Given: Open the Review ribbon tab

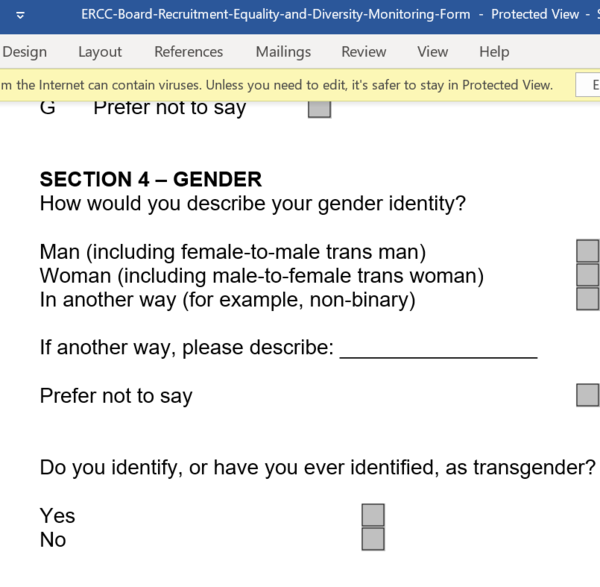Looking at the screenshot, I should coord(364,52).
